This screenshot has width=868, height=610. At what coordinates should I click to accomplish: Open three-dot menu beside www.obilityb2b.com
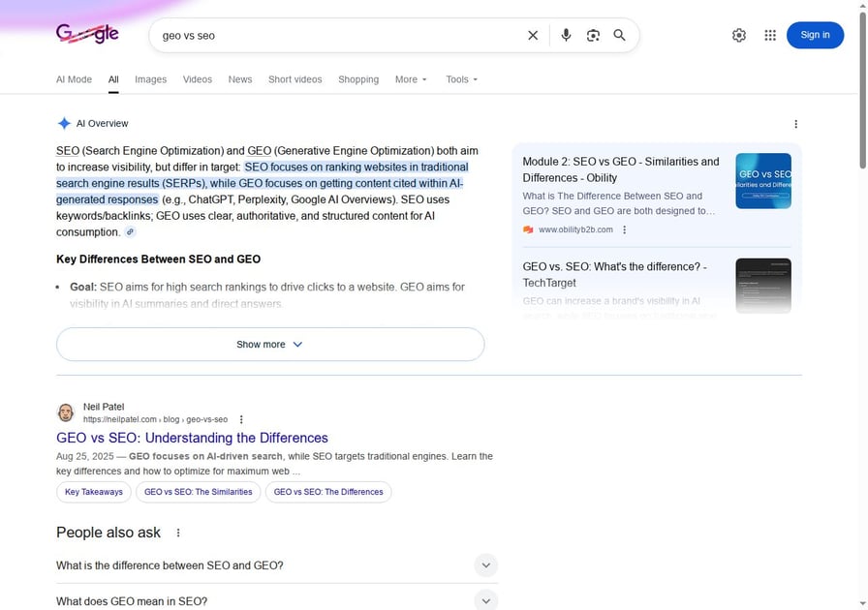click(625, 229)
